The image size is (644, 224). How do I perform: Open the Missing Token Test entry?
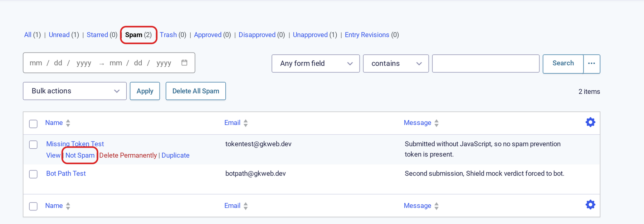pyautogui.click(x=75, y=144)
